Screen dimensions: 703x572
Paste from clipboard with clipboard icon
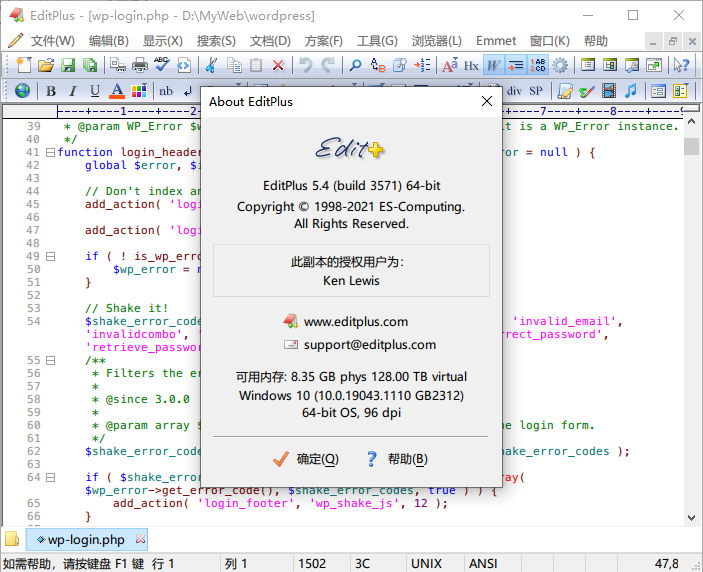pos(256,65)
